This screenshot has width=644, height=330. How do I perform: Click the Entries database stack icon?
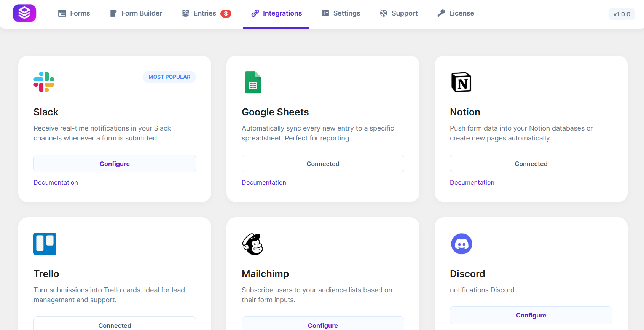click(185, 13)
